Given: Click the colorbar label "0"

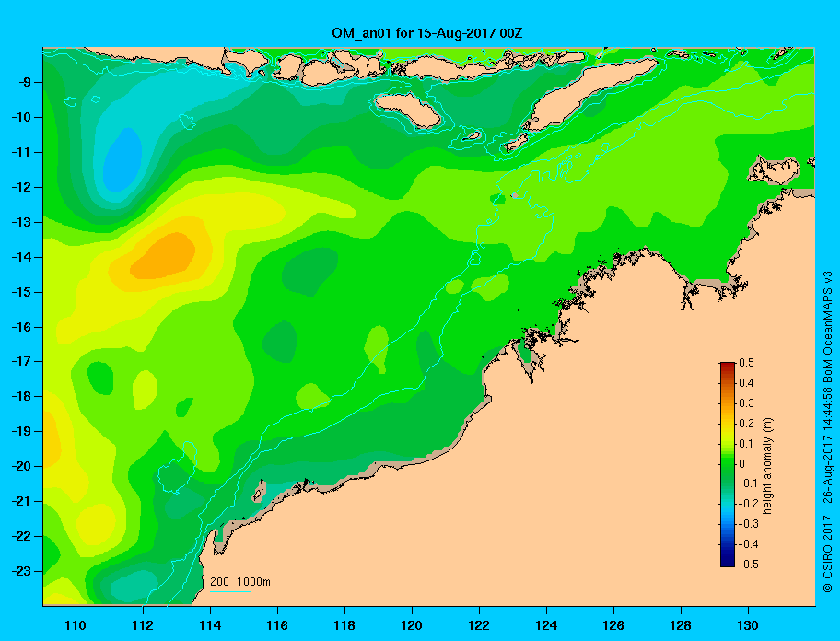Looking at the screenshot, I should [742, 463].
